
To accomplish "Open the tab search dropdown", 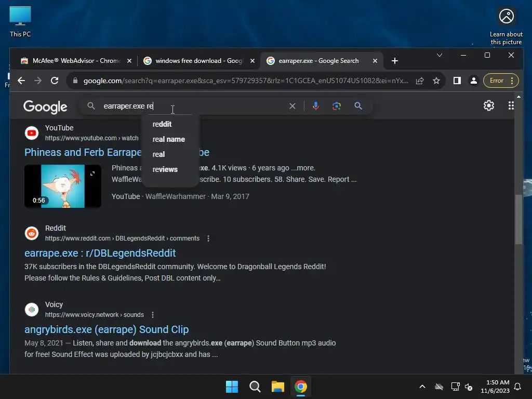I will [440, 55].
